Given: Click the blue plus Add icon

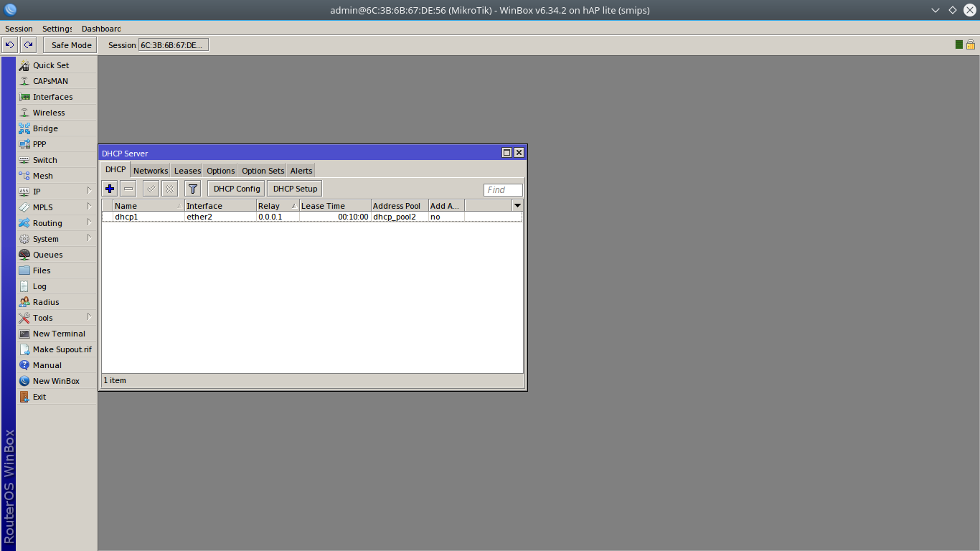Looking at the screenshot, I should pyautogui.click(x=110, y=189).
